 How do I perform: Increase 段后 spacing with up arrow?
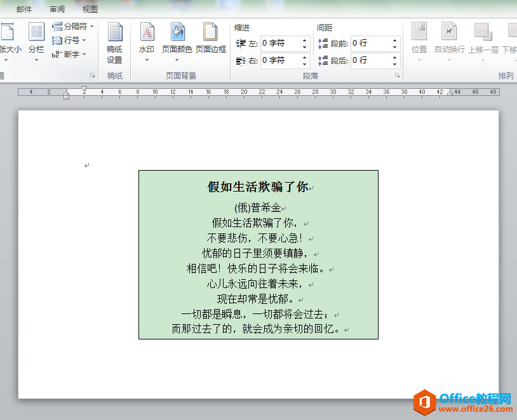point(394,57)
